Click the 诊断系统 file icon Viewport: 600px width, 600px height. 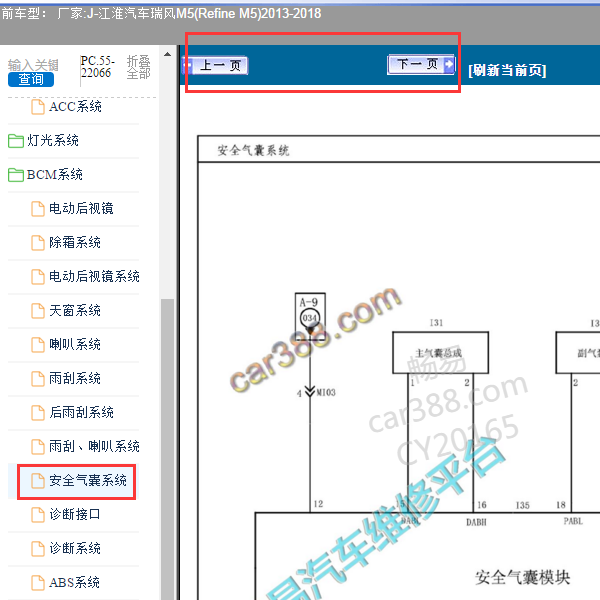coord(38,548)
